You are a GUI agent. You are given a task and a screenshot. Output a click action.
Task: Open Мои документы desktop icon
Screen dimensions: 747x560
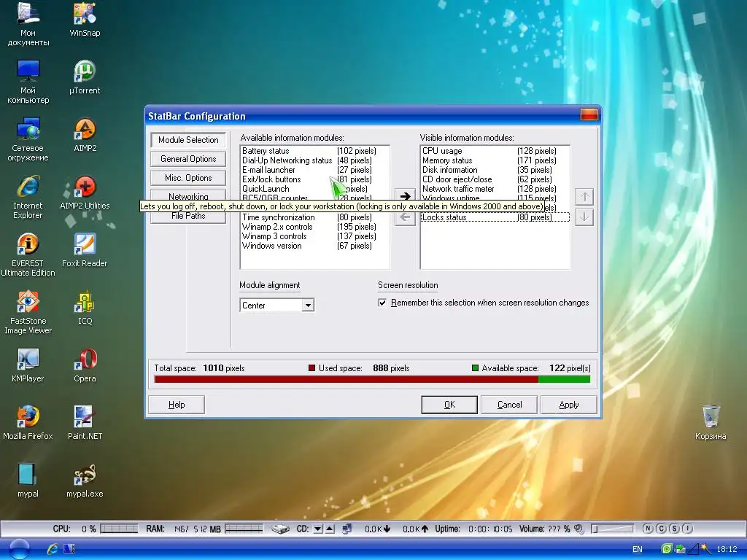(x=28, y=24)
